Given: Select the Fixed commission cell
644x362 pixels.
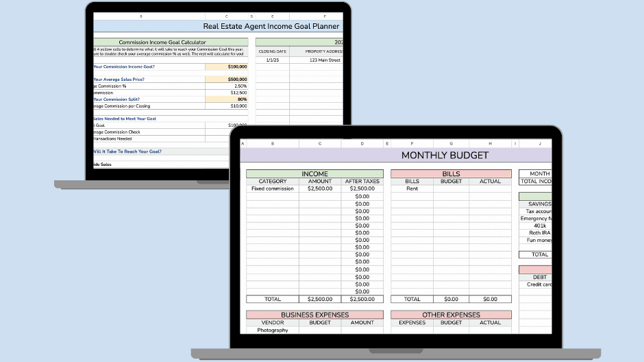Looking at the screenshot, I should click(x=273, y=189).
